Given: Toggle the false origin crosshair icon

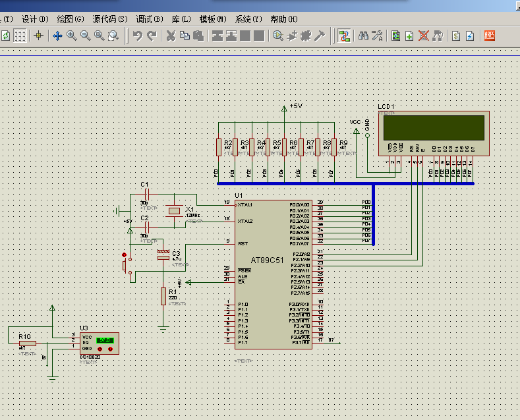Looking at the screenshot, I should pos(38,36).
